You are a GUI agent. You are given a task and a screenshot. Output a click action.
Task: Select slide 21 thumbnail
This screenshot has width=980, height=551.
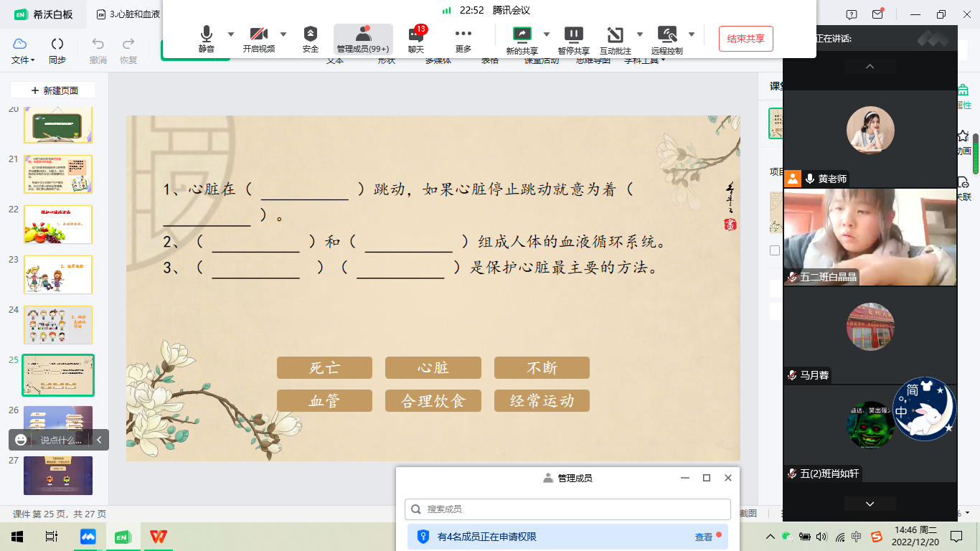click(x=58, y=174)
